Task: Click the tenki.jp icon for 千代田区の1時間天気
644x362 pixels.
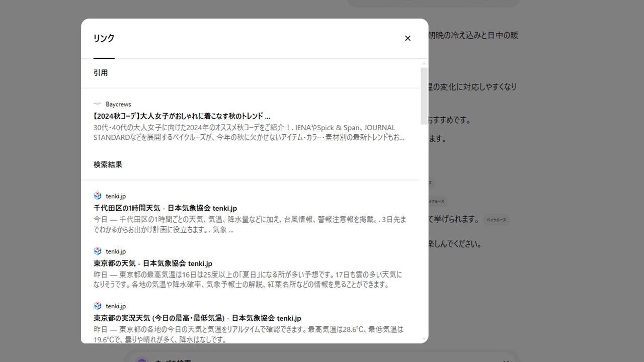Action: tap(98, 196)
